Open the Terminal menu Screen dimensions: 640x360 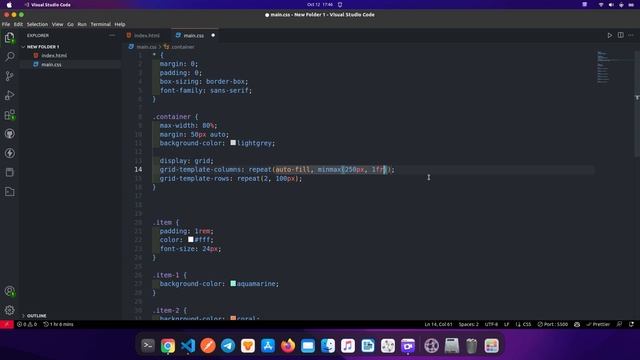(x=100, y=24)
